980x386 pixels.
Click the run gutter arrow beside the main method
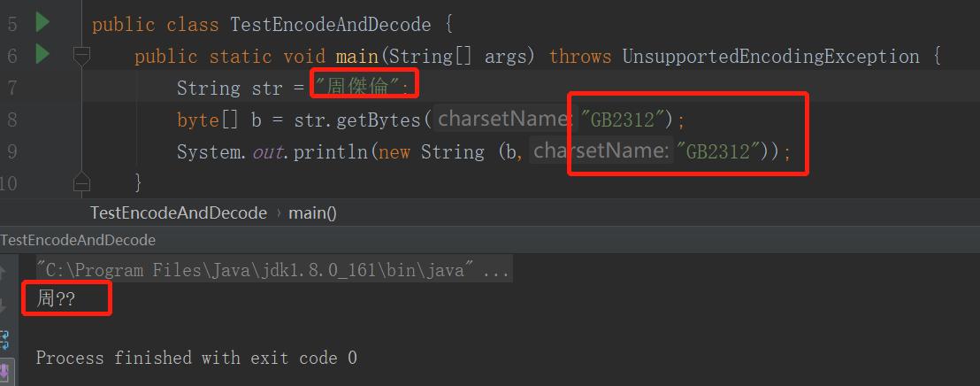coord(42,55)
